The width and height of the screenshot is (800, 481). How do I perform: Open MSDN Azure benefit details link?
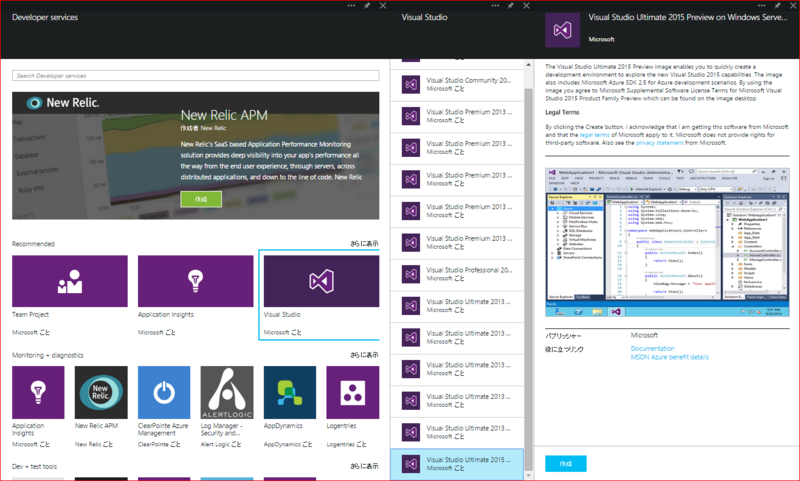click(x=669, y=357)
